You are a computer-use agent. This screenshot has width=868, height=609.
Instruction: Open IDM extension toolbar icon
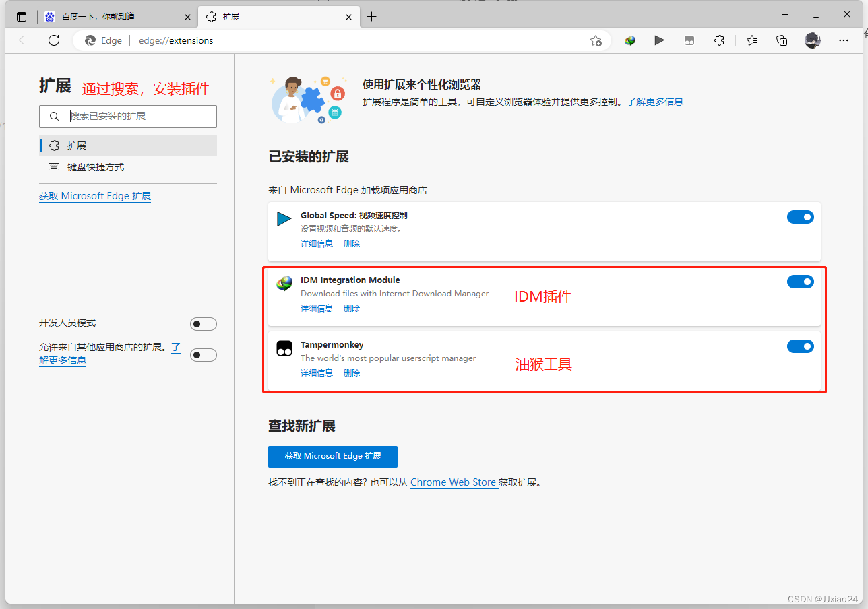630,40
